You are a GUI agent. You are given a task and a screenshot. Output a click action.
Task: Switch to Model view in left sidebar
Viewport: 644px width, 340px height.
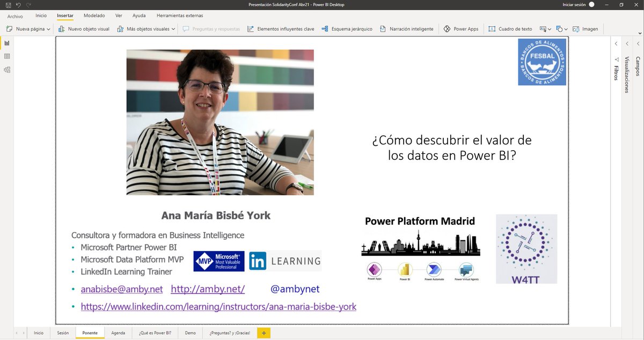(7, 70)
